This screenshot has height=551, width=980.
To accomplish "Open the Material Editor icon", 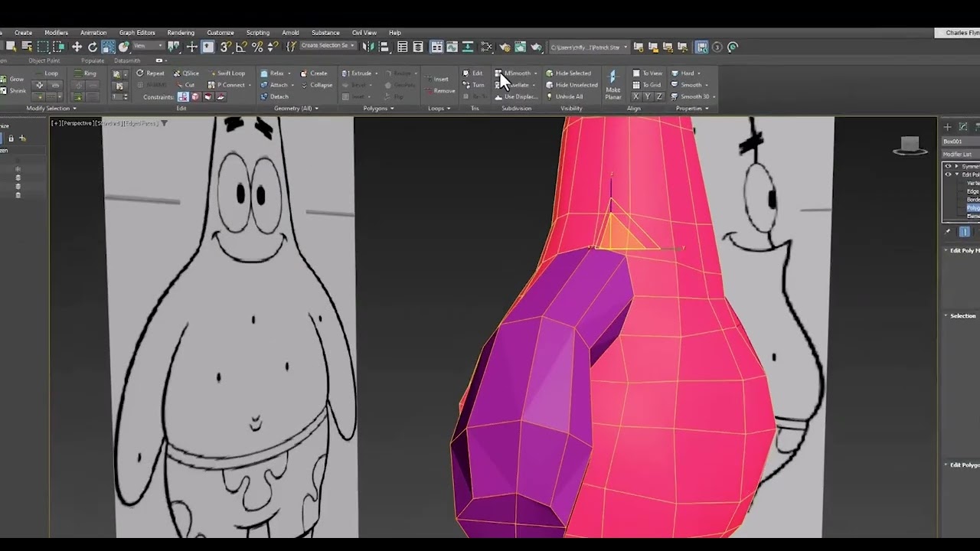I will pos(487,47).
